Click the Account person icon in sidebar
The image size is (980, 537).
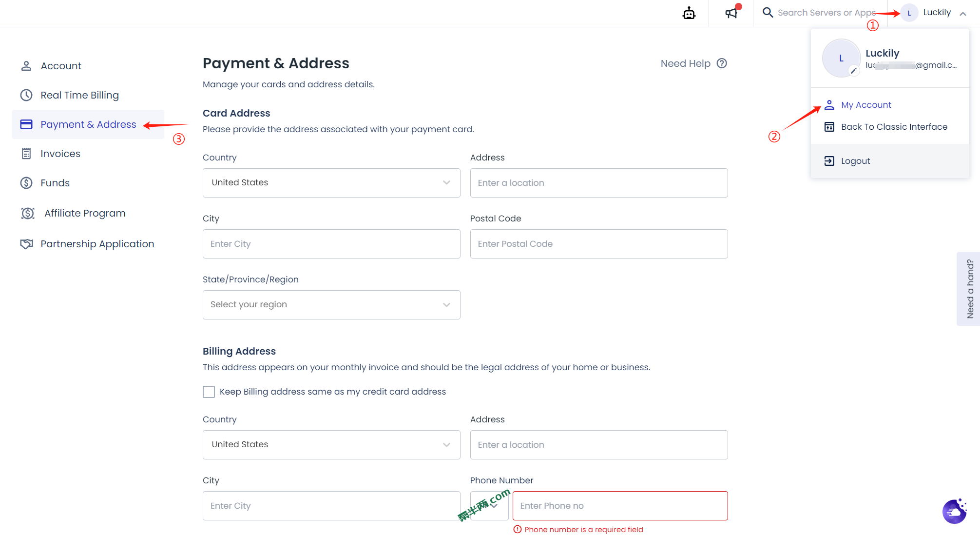pos(26,66)
